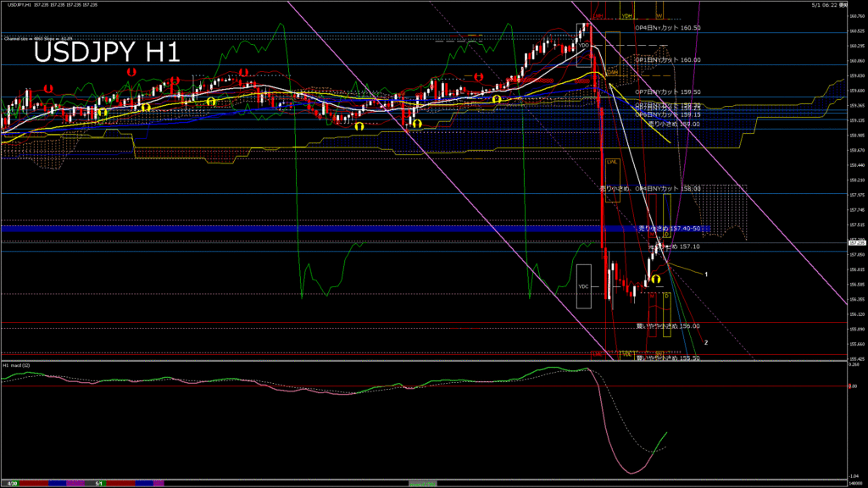868x488 pixels.
Task: Click the orange DMH box label
Action: [612, 73]
